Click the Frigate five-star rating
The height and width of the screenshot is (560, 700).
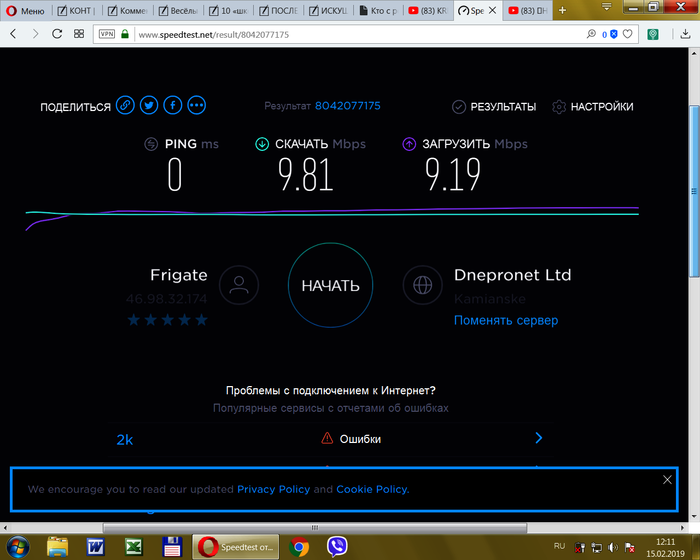pyautogui.click(x=167, y=320)
